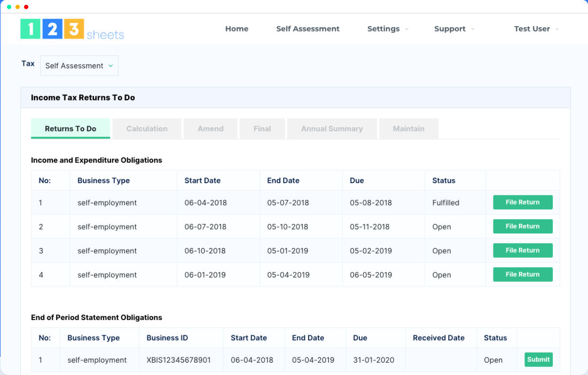Screen dimensions: 588x375
Task: Open the Maintain tab
Action: (x=409, y=128)
